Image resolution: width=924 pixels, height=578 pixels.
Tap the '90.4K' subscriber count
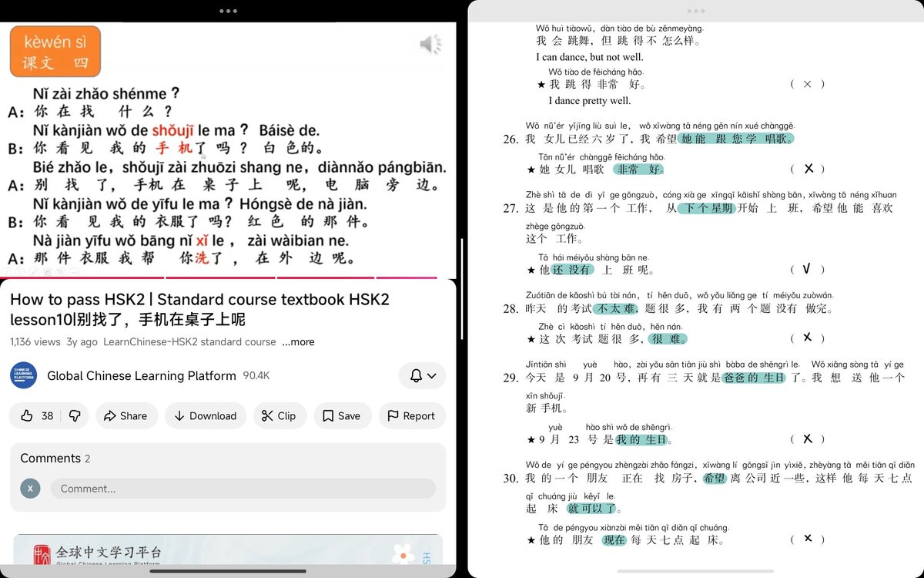pyautogui.click(x=256, y=376)
